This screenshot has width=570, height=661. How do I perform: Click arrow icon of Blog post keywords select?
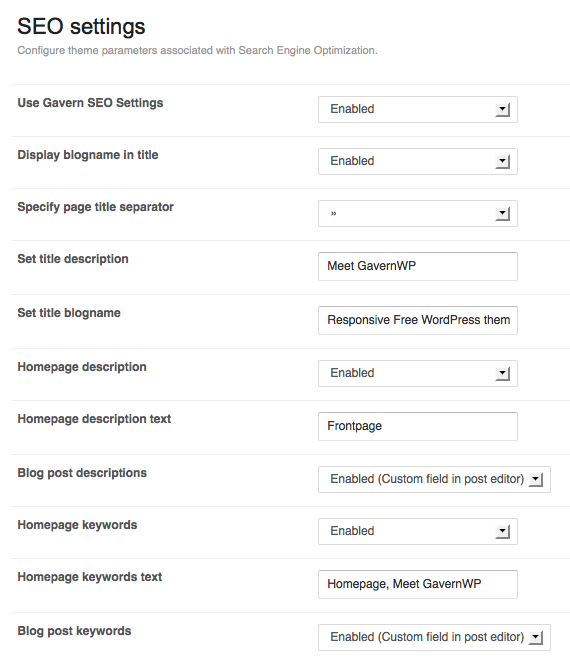click(536, 637)
